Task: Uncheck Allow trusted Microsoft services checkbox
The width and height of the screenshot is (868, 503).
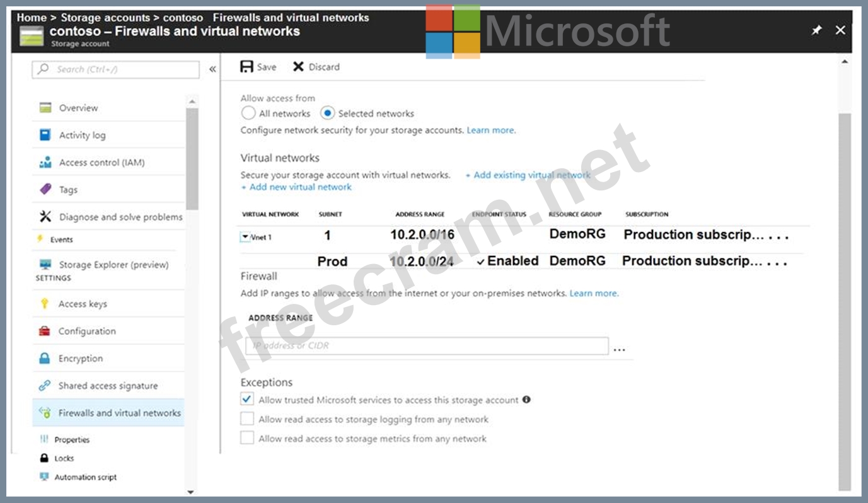Action: coord(247,400)
